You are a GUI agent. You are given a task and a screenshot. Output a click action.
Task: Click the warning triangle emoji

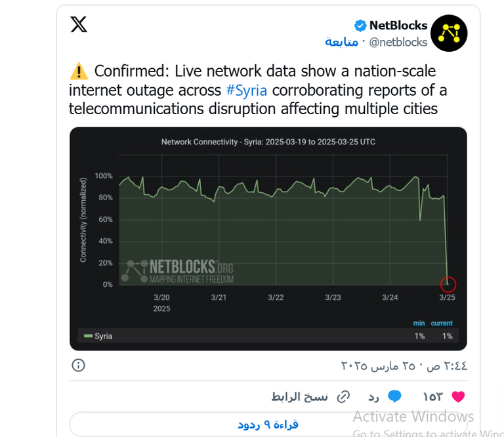[78, 71]
